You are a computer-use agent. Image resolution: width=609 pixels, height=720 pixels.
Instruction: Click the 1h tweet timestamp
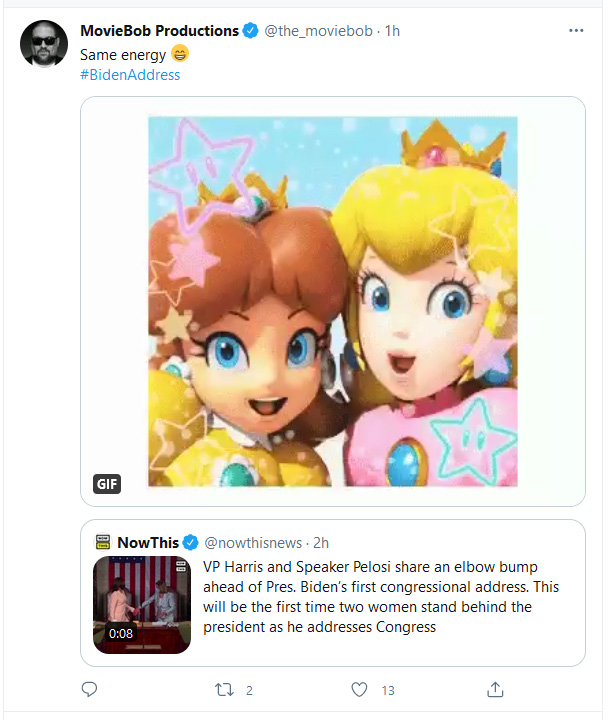coord(392,31)
